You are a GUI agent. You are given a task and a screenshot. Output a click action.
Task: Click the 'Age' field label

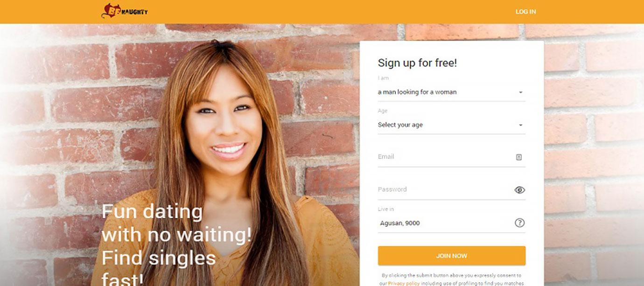tap(383, 111)
